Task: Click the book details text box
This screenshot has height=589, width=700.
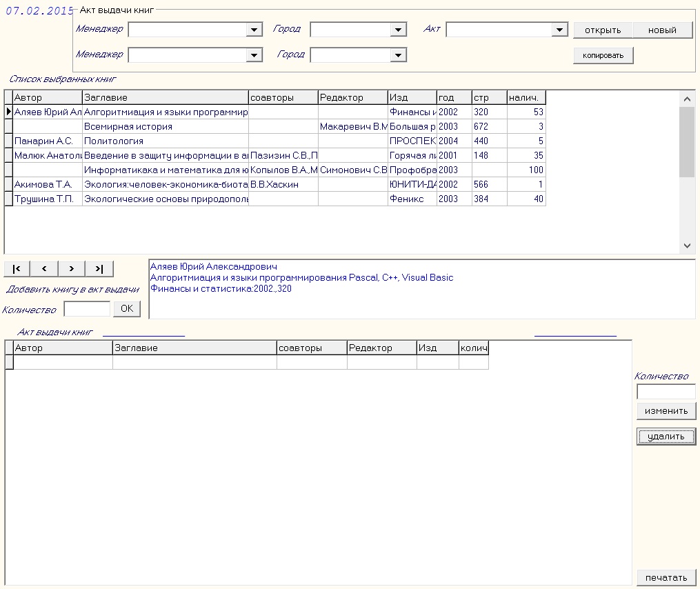Action: tap(422, 289)
